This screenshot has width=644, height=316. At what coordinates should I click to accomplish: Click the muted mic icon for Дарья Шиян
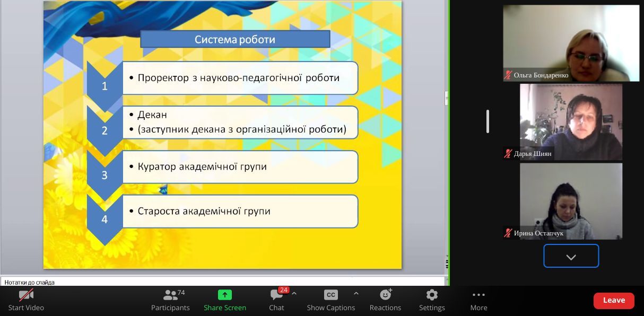point(508,154)
